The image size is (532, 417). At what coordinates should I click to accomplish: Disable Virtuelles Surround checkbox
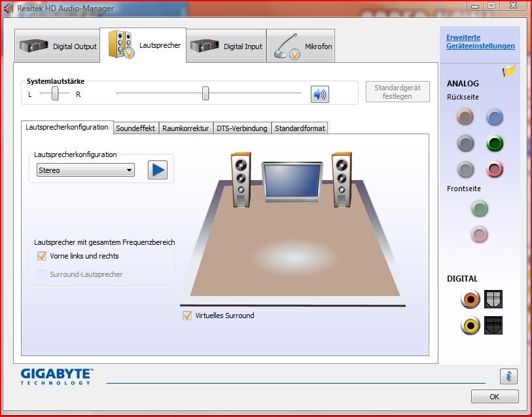[187, 316]
